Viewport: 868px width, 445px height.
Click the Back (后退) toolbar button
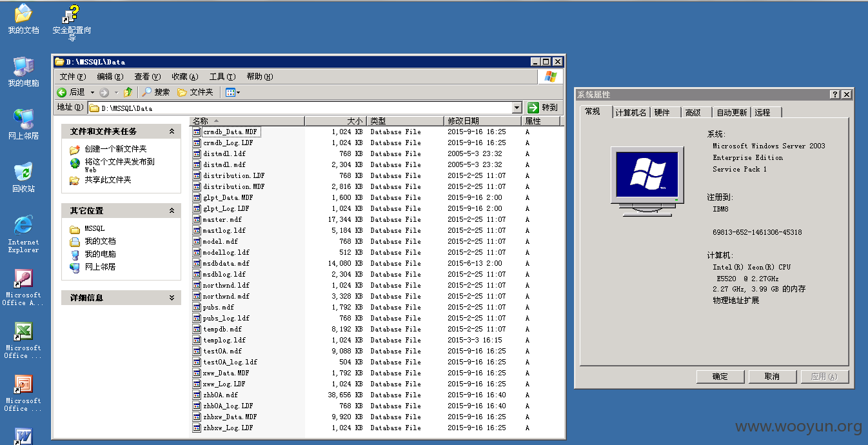[x=72, y=92]
